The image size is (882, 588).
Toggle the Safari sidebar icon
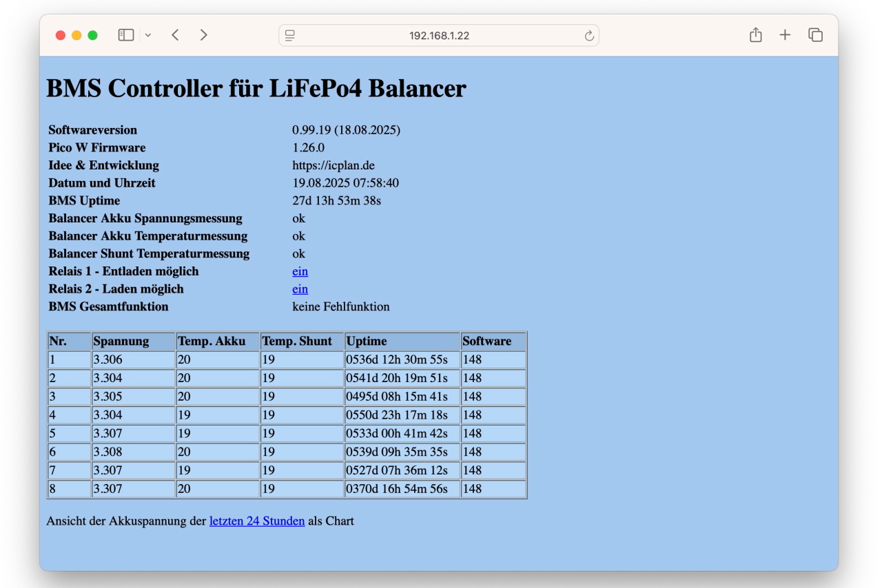[x=125, y=35]
